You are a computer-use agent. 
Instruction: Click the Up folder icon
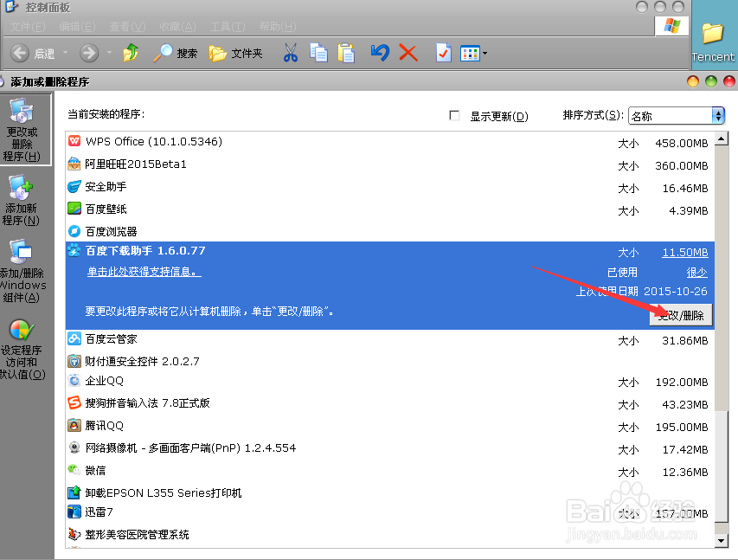point(131,53)
